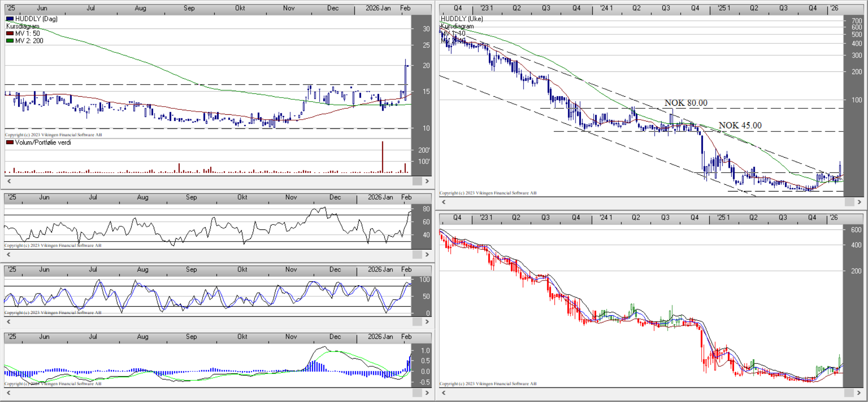Click the red MV 1: 50 legend swatch
The image size is (868, 402).
point(9,33)
